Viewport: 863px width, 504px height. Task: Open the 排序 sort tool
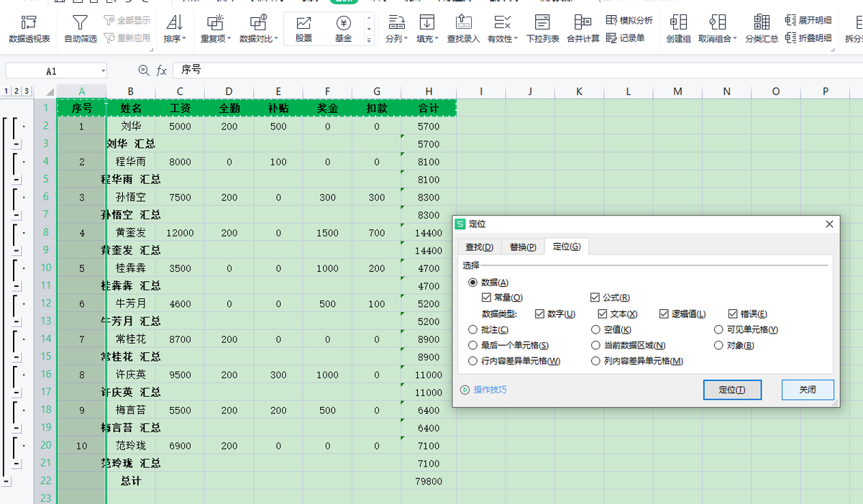(175, 29)
